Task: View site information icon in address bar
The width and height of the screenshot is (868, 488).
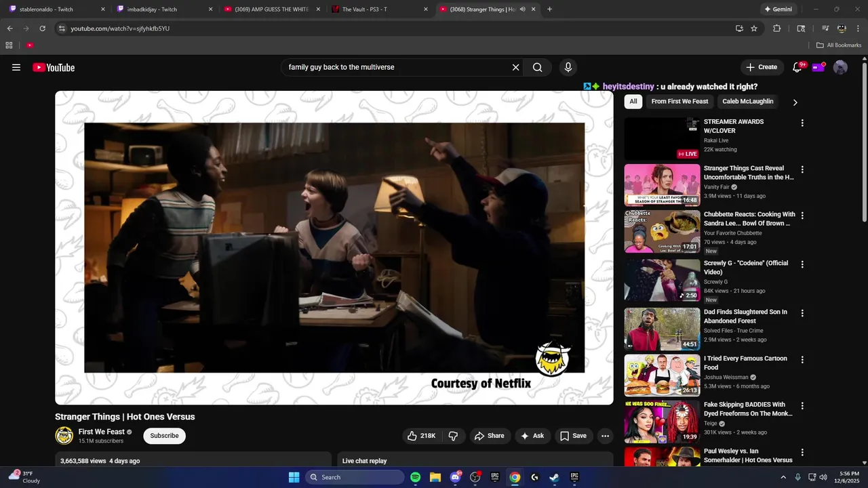Action: (62, 28)
